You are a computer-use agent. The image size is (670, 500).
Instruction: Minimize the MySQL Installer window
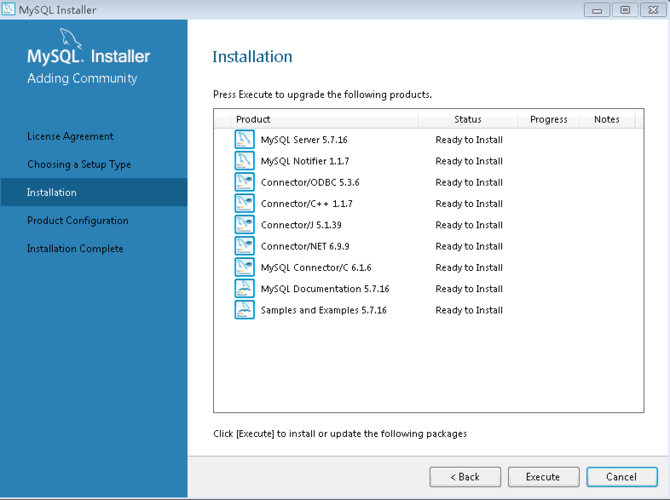[x=597, y=9]
